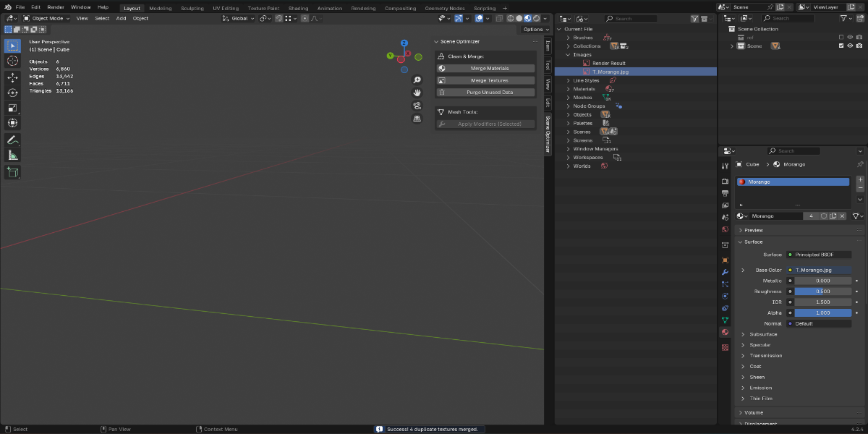This screenshot has height=434, width=868.
Task: Hide the Scene collection in viewport
Action: click(x=850, y=46)
